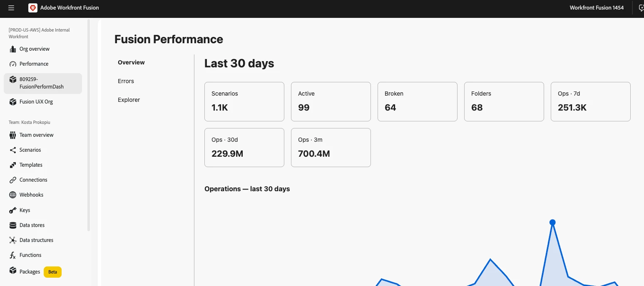
Task: Open the Connections section
Action: click(33, 180)
